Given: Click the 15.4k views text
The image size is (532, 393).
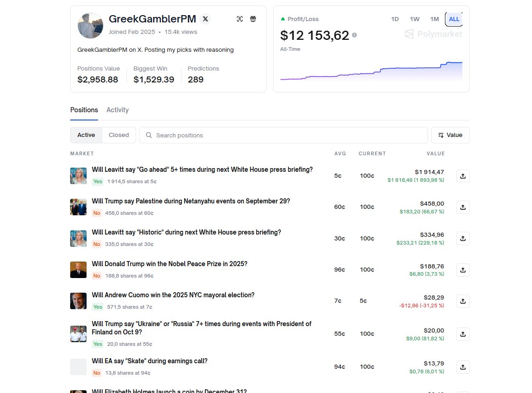Looking at the screenshot, I should (181, 32).
